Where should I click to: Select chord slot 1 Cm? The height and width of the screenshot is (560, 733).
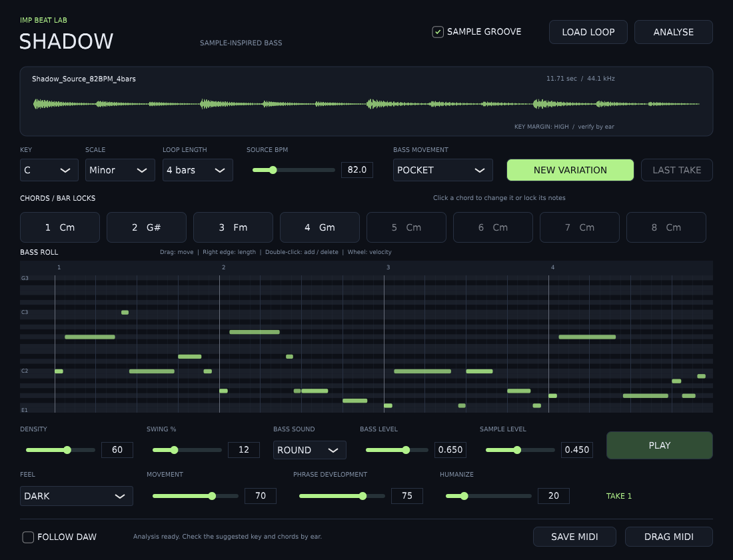point(60,227)
